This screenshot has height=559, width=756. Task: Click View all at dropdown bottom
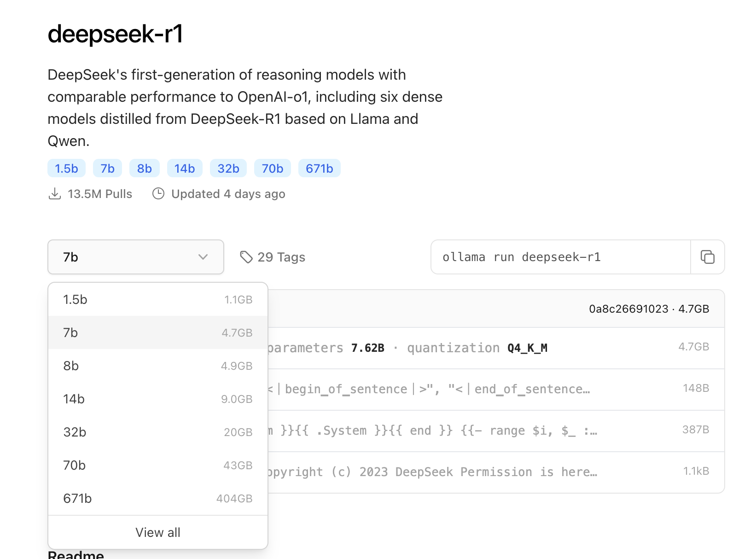157,532
